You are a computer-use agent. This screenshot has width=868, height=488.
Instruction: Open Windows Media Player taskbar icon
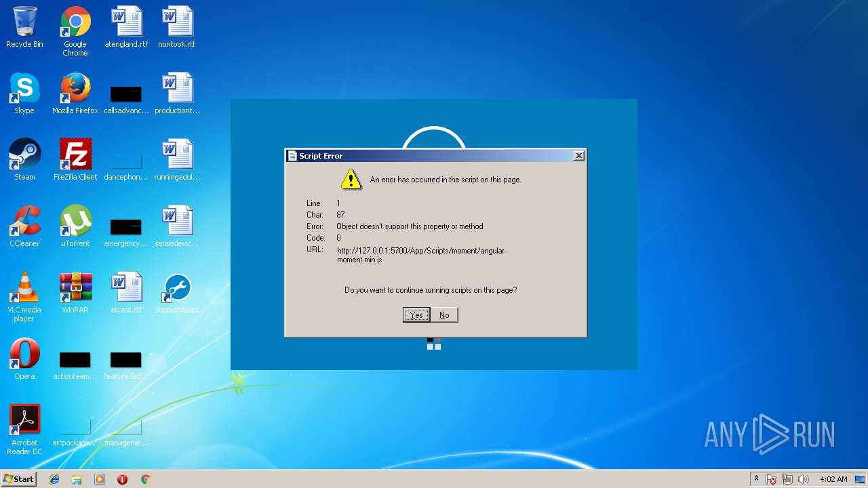pos(100,479)
